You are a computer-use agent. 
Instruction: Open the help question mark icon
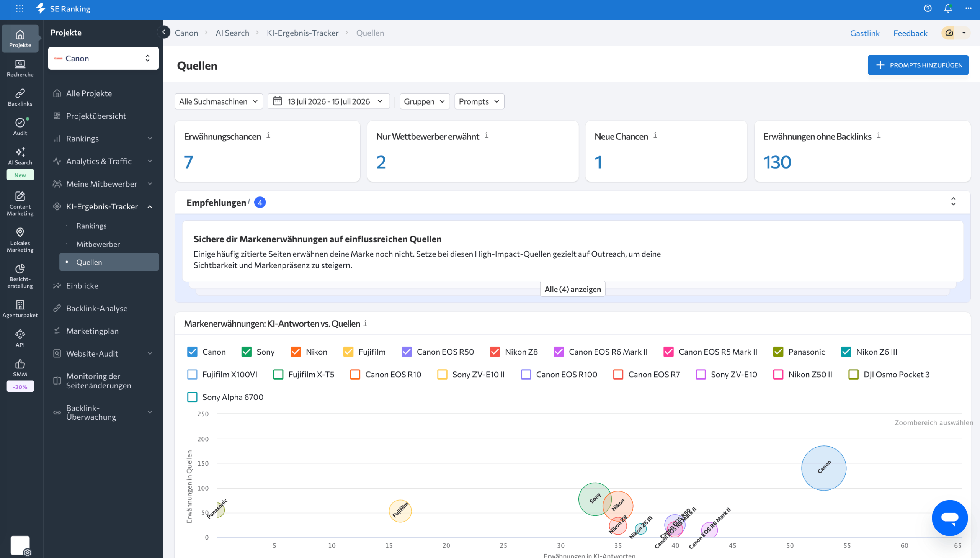point(928,8)
